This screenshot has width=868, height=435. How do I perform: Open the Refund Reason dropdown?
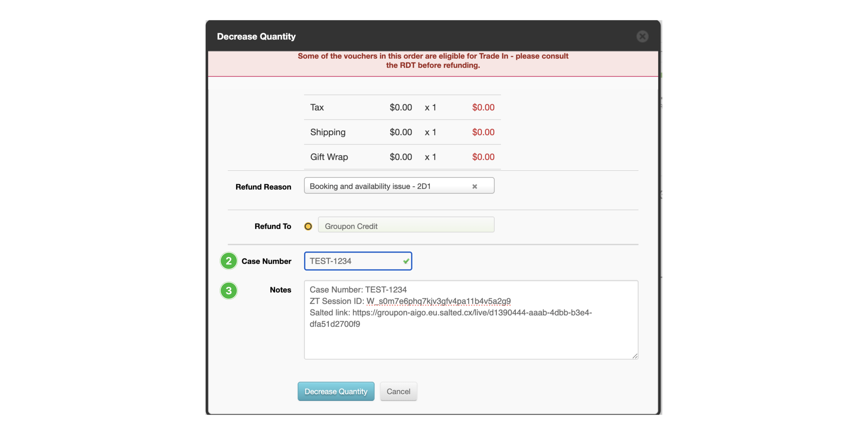point(387,186)
